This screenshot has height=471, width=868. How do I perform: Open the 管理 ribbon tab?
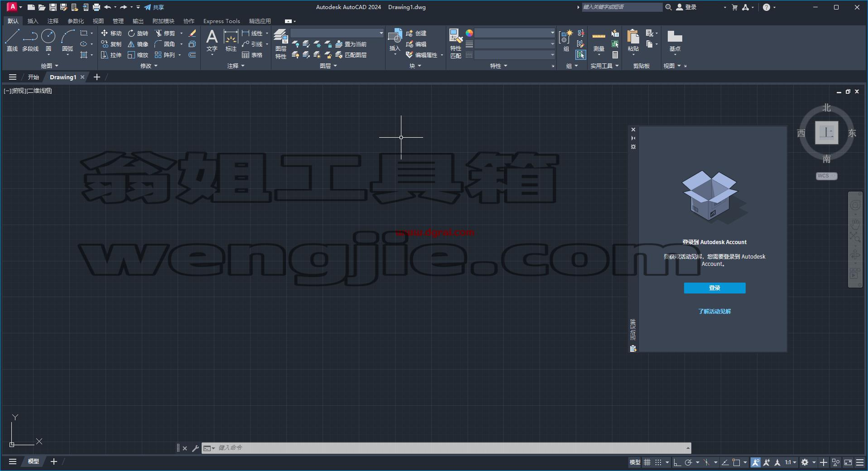[118, 21]
